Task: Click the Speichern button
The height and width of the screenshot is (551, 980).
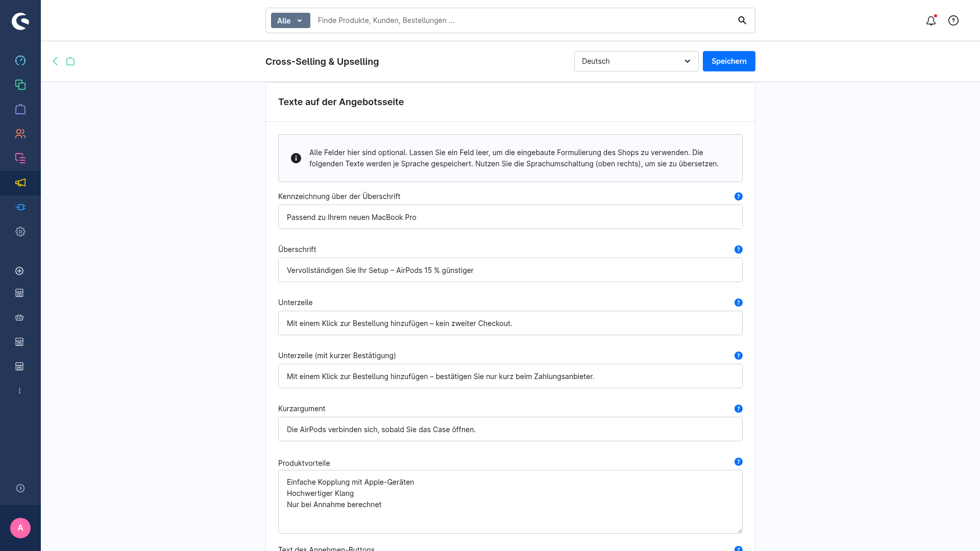Action: 729,61
